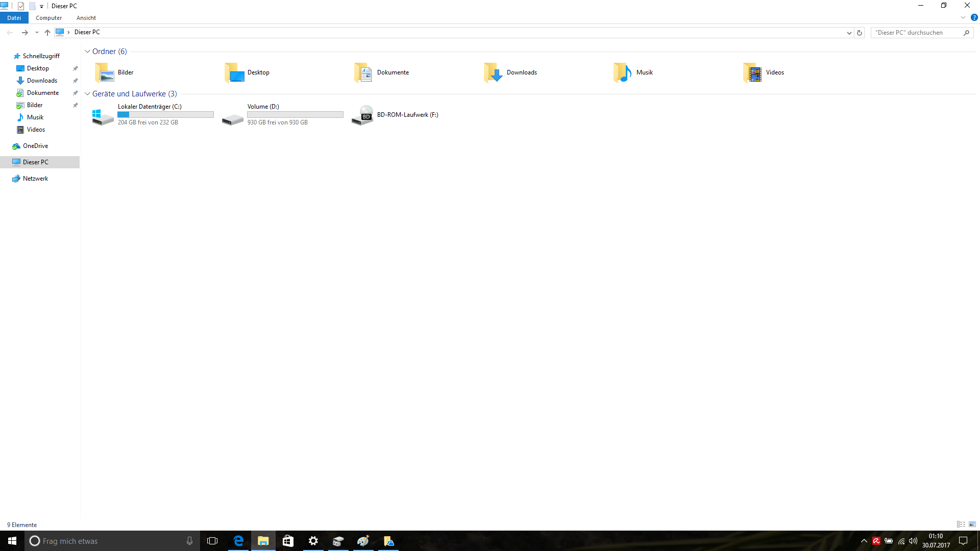Expand the ribbon with the chevron
980x551 pixels.
coord(963,17)
